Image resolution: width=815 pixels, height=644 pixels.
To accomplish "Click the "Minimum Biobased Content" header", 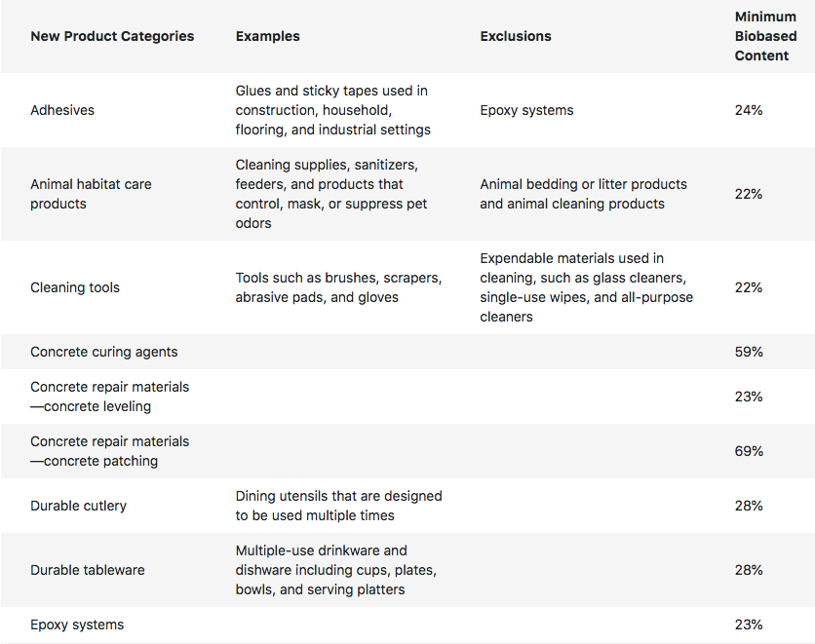I will [x=765, y=36].
